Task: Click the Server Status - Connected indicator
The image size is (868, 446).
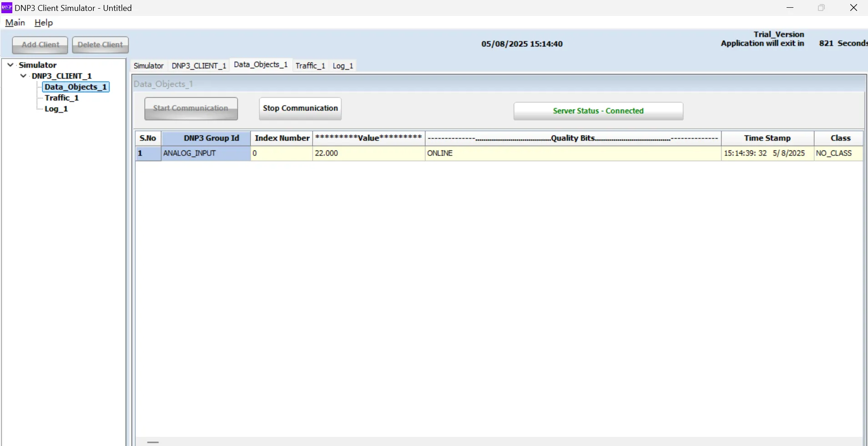Action: pos(598,111)
